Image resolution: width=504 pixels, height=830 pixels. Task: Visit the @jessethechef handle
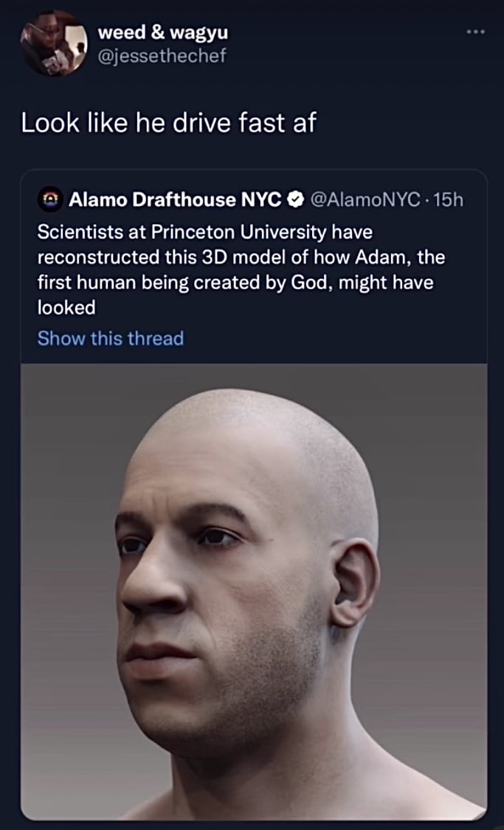(162, 55)
